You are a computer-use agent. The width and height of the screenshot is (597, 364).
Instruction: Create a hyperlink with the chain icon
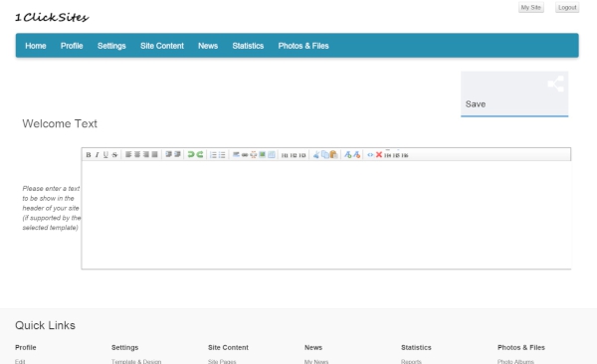[245, 154]
